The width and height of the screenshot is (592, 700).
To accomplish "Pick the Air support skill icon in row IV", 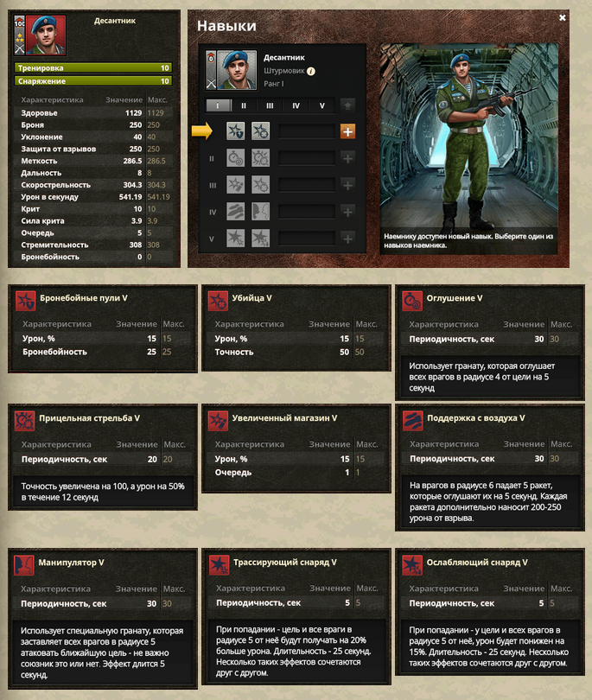I will (x=235, y=212).
